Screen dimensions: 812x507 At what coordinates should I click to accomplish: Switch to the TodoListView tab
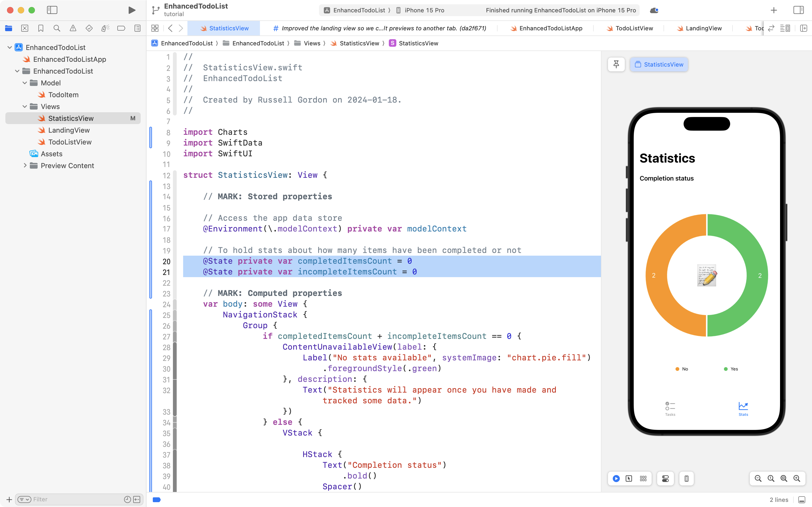(634, 28)
